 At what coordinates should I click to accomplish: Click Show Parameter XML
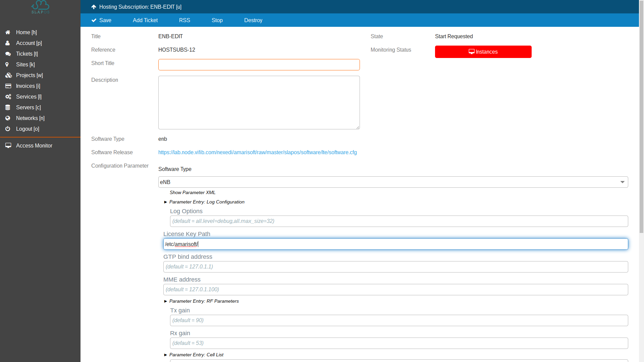pyautogui.click(x=193, y=193)
